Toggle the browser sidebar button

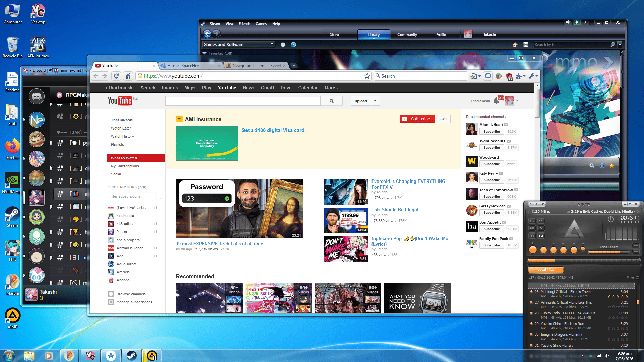(x=488, y=76)
